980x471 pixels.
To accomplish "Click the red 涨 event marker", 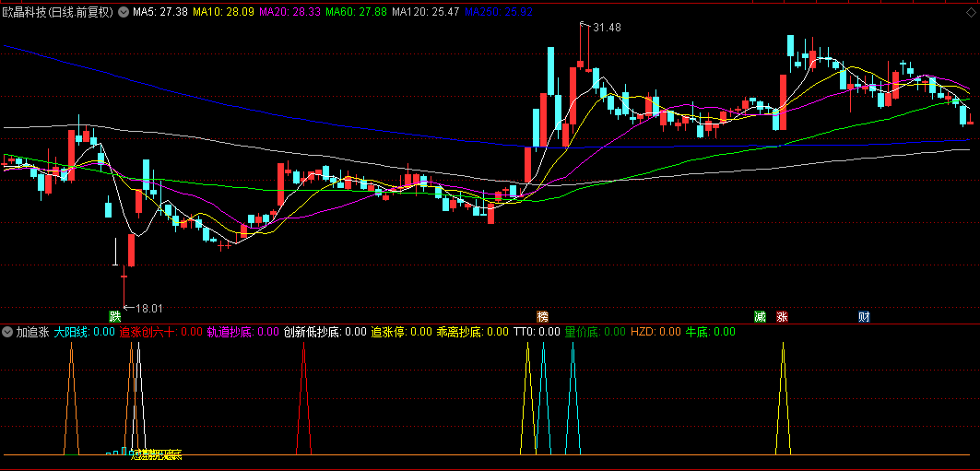I will point(782,316).
